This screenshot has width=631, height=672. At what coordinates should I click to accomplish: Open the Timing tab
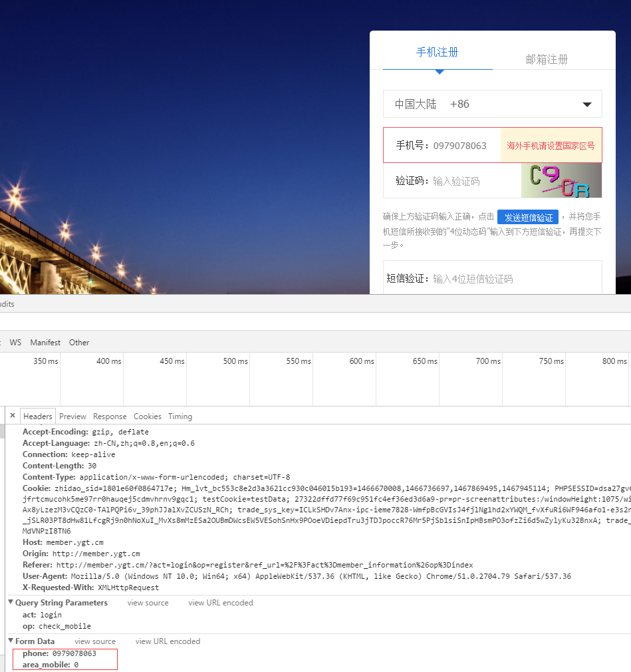point(180,416)
